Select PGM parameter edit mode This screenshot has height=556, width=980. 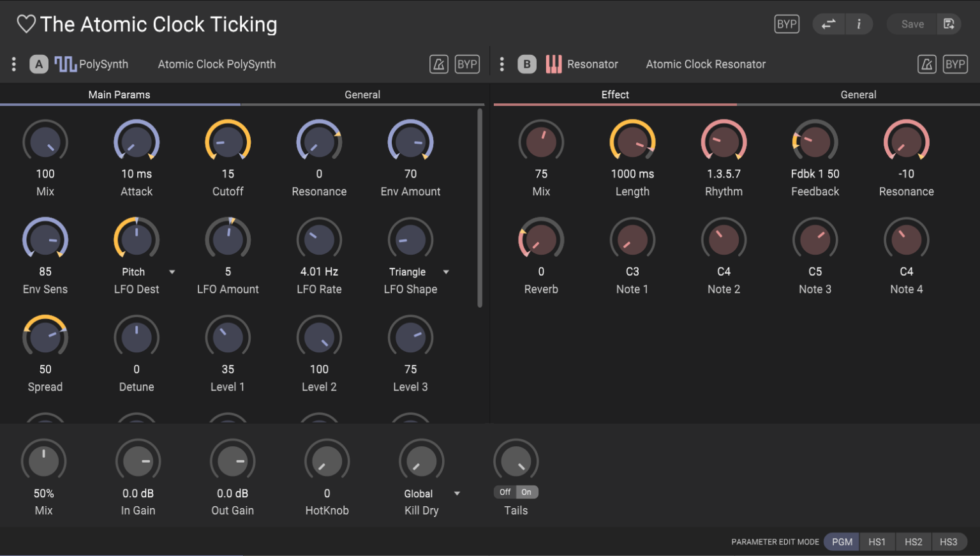coord(842,542)
